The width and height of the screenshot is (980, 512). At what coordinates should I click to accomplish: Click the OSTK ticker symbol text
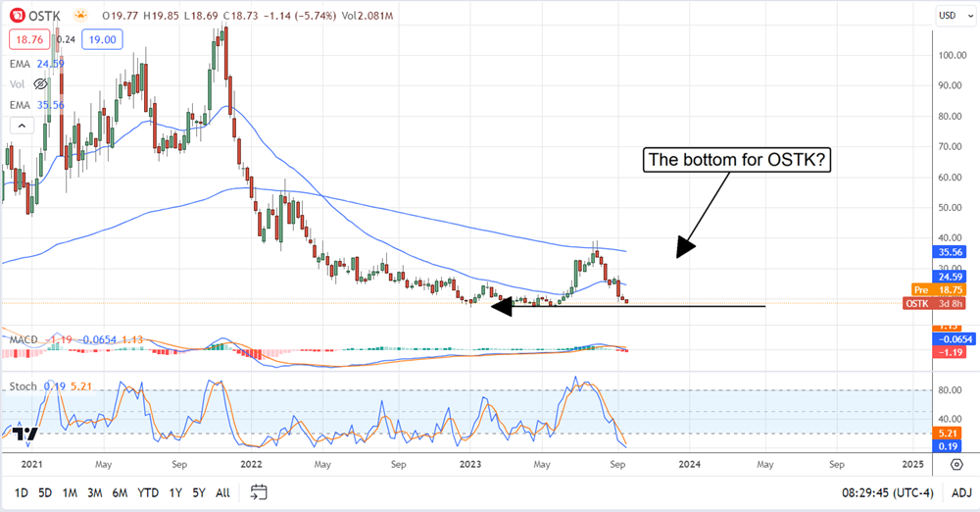(45, 16)
